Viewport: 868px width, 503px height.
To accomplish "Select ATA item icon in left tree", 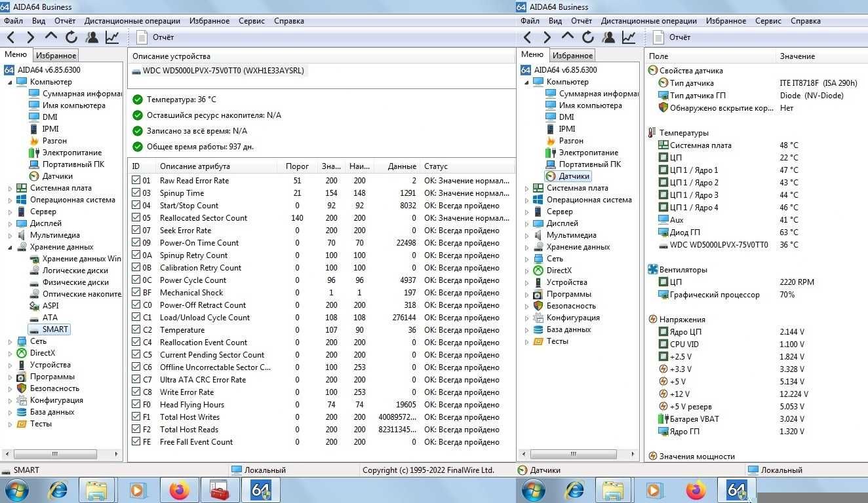I will pos(35,318).
